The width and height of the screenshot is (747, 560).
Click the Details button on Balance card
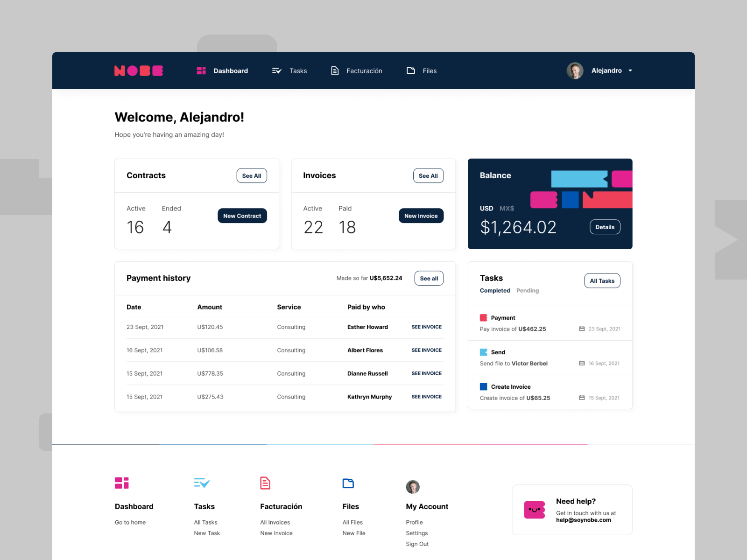coord(605,227)
